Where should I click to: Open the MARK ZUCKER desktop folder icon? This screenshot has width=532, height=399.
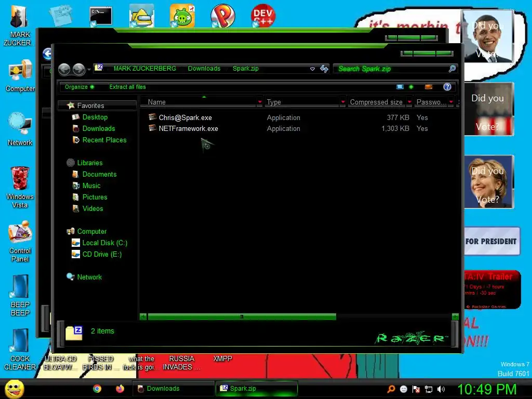19,17
